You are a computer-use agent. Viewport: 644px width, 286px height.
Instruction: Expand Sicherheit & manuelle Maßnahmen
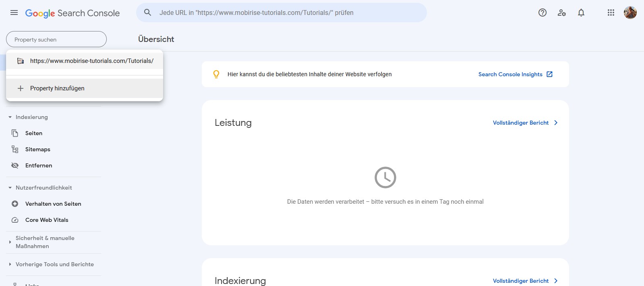click(10, 242)
